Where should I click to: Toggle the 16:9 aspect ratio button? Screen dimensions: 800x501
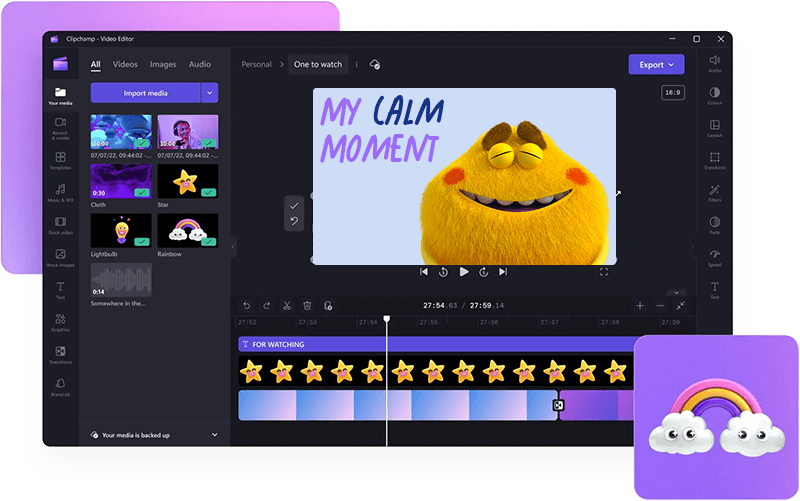pyautogui.click(x=672, y=93)
